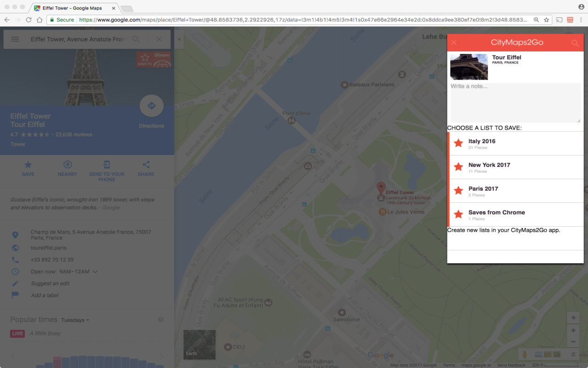Click the show my location button
Screen dimensions: 588x368
point(573,317)
